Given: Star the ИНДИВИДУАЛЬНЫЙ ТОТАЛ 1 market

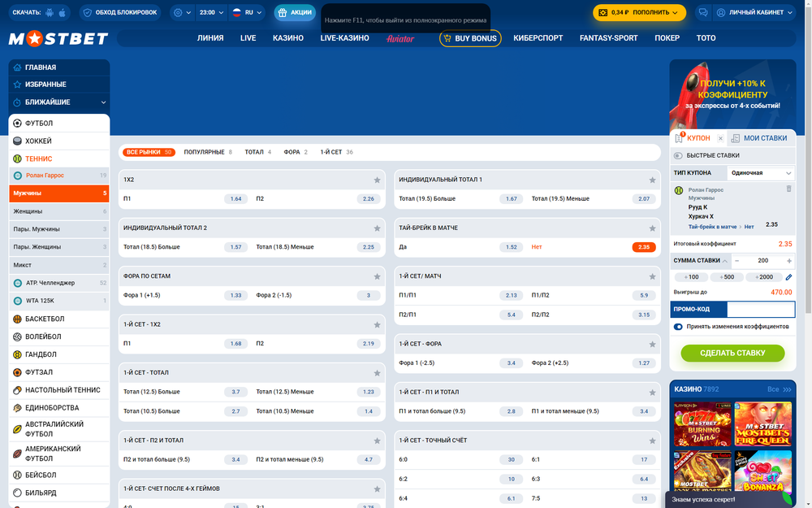Looking at the screenshot, I should click(653, 180).
